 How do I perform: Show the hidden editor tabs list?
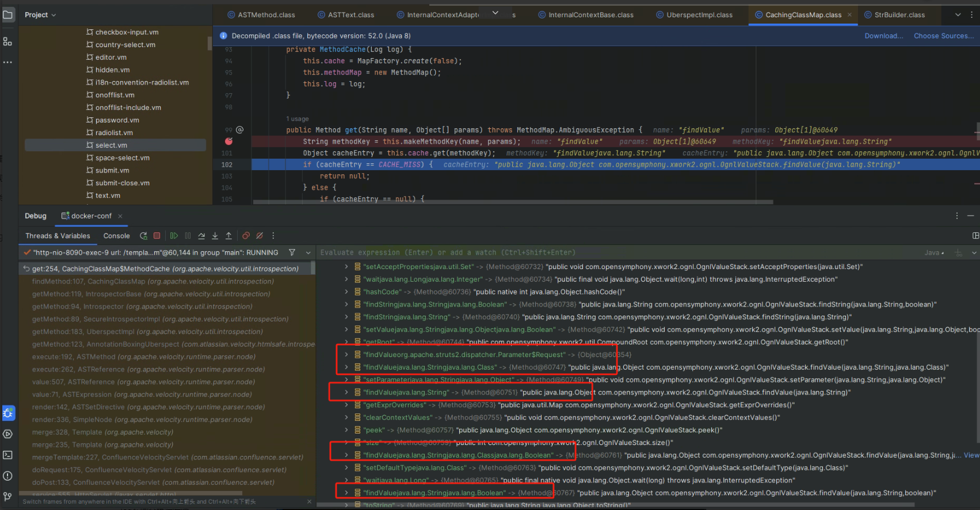click(958, 14)
